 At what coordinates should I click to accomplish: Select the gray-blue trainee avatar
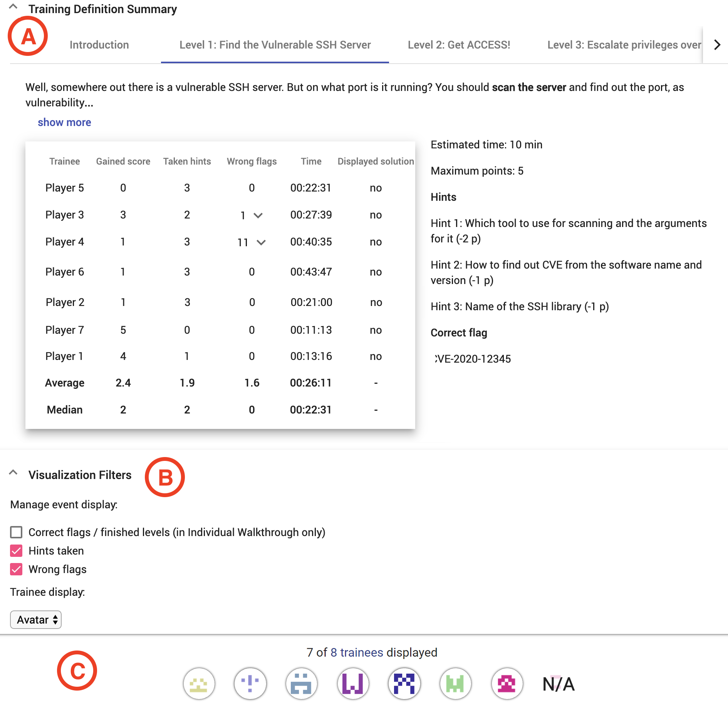301,683
